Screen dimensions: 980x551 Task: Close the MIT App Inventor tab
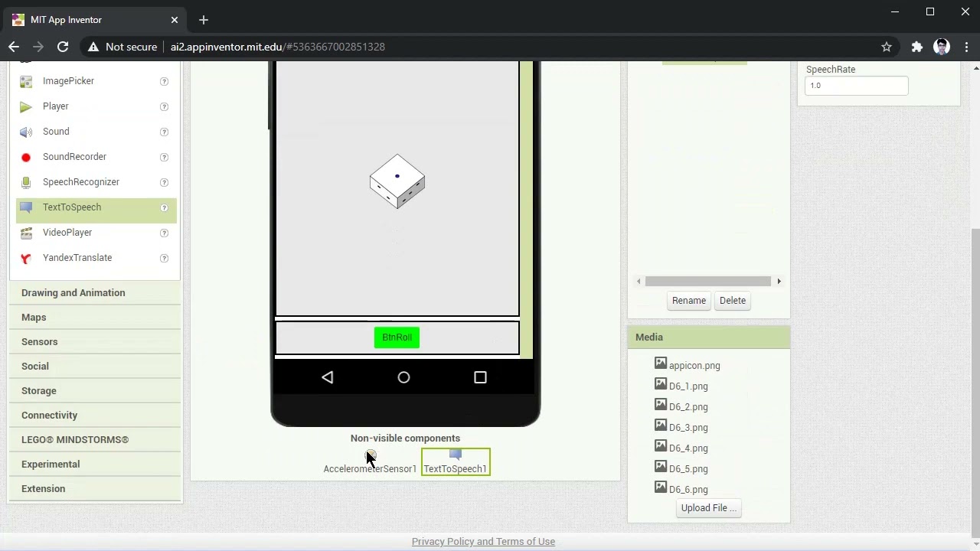pyautogui.click(x=175, y=20)
